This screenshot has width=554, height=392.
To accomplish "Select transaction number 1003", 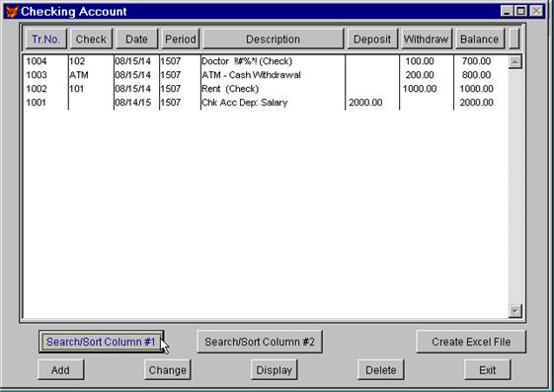I will click(x=37, y=75).
